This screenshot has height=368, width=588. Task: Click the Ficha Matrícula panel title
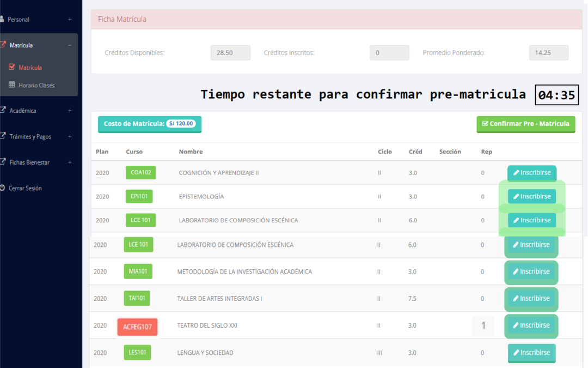(x=122, y=19)
